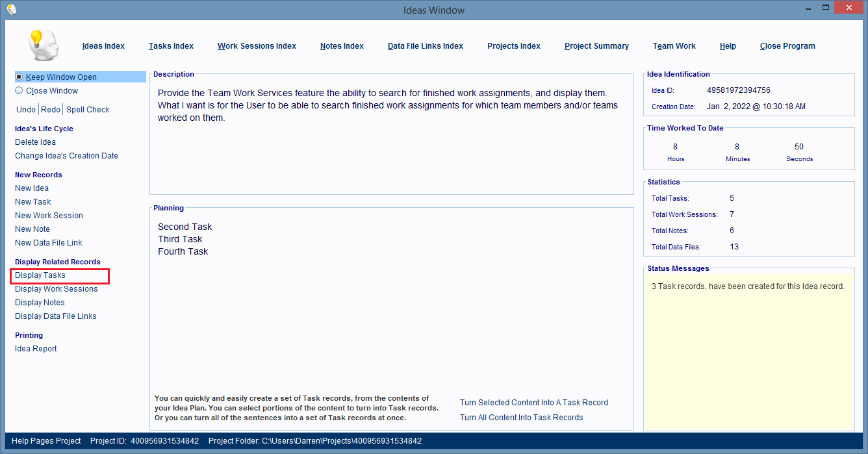
Task: Print the Idea Report
Action: point(36,349)
